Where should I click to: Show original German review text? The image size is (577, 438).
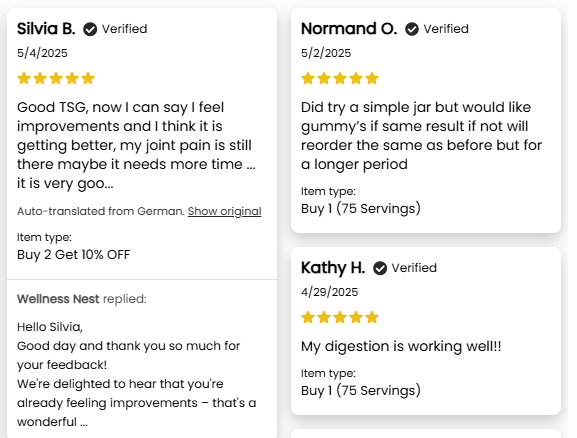224,211
